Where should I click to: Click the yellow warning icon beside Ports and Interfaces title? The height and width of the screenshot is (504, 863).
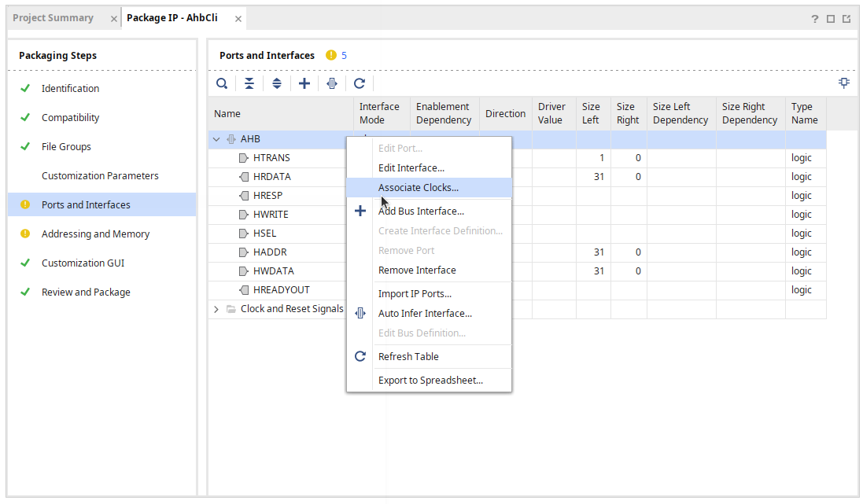[331, 56]
